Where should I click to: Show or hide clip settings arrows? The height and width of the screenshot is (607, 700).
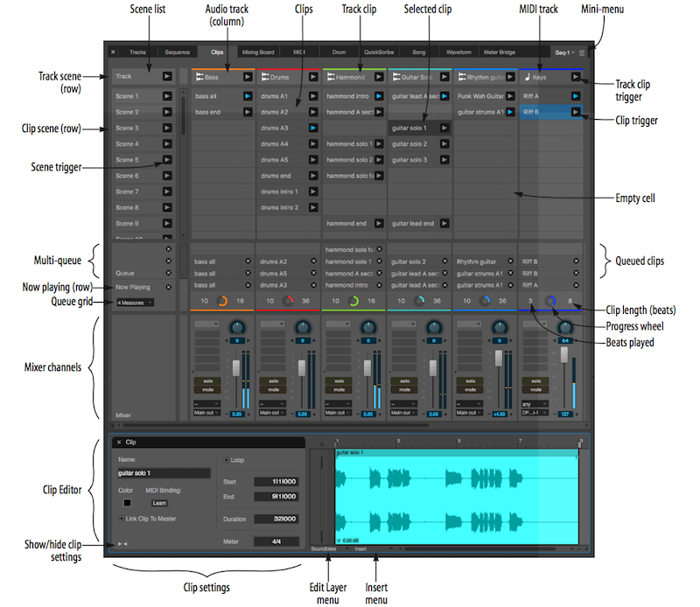[122, 544]
